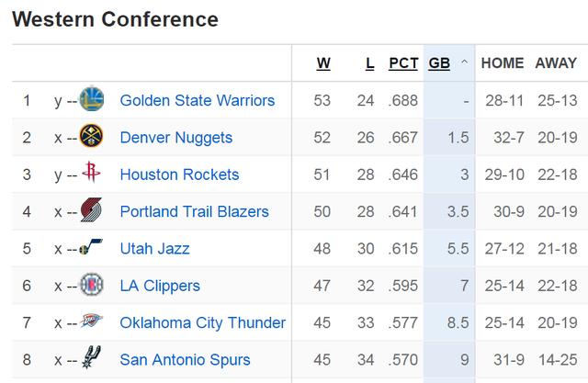Image resolution: width=588 pixels, height=383 pixels.
Task: Sort standings by the W column
Action: point(323,63)
